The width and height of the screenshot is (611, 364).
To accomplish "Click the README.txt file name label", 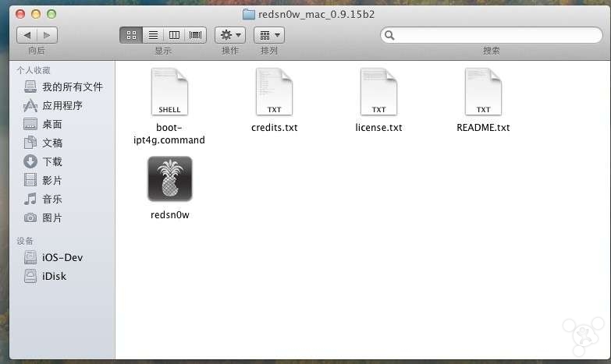I will click(x=483, y=128).
